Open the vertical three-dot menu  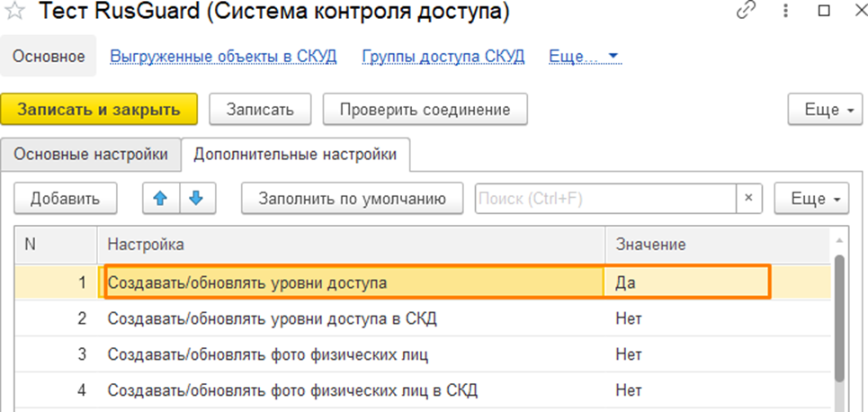click(783, 12)
